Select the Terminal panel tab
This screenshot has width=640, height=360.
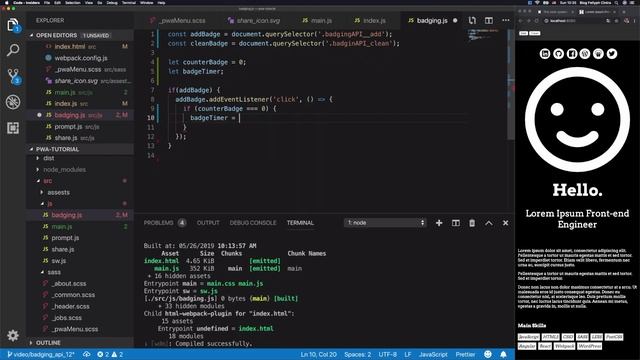click(300, 223)
